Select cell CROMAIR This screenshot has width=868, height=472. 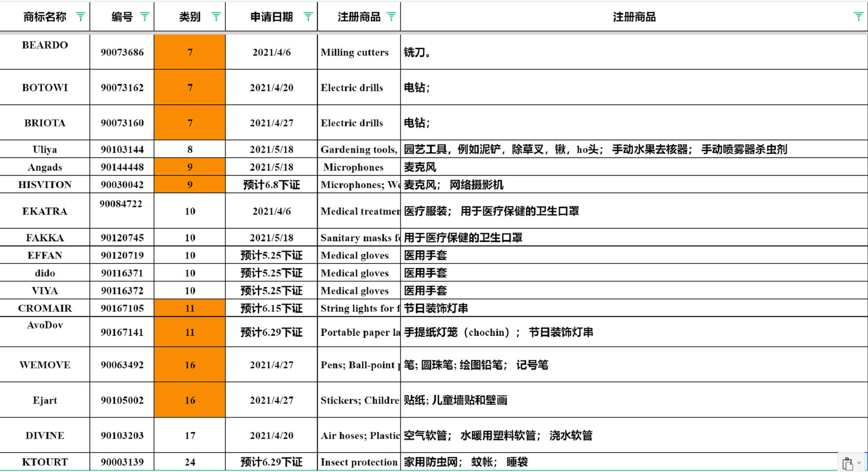coord(45,308)
